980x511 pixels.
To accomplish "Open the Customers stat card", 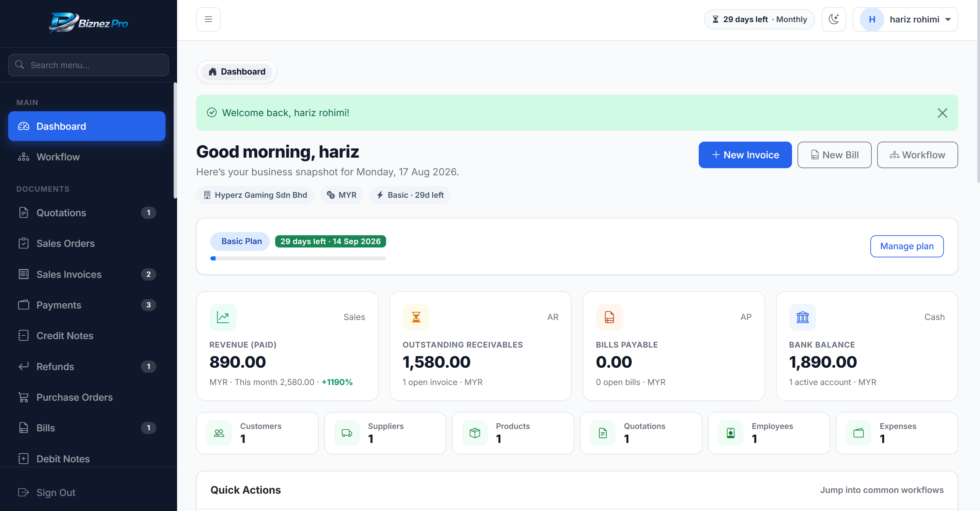I will click(x=257, y=433).
